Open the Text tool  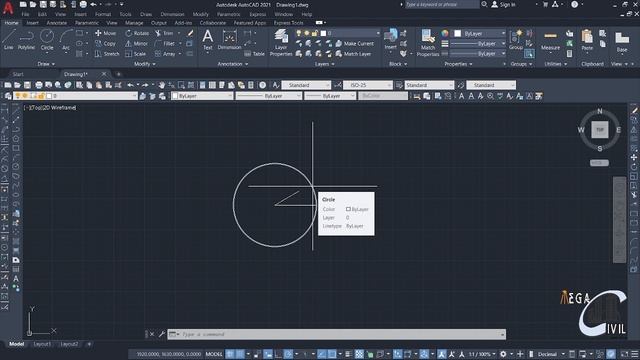point(208,40)
